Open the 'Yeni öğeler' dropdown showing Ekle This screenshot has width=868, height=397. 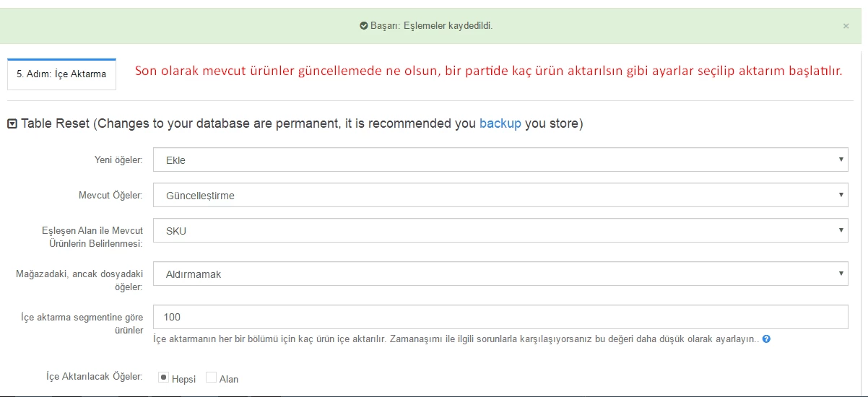point(500,160)
